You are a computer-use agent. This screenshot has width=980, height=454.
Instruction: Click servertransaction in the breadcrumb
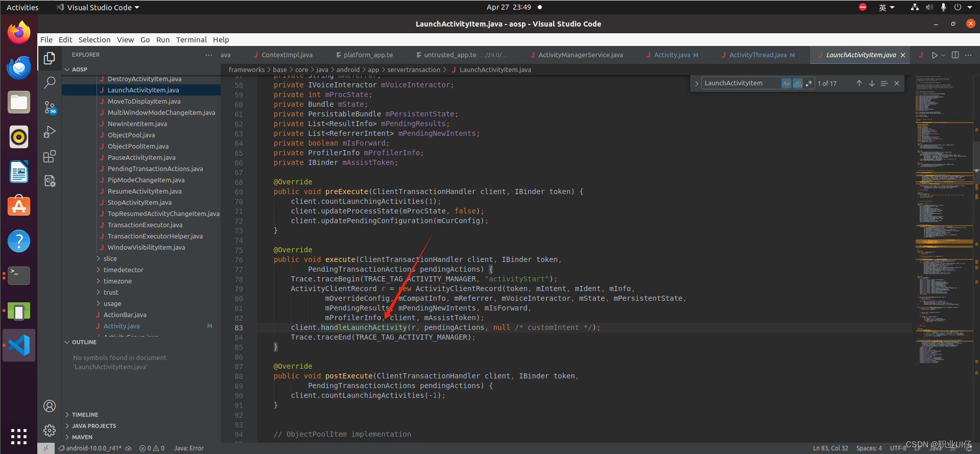[x=414, y=70]
